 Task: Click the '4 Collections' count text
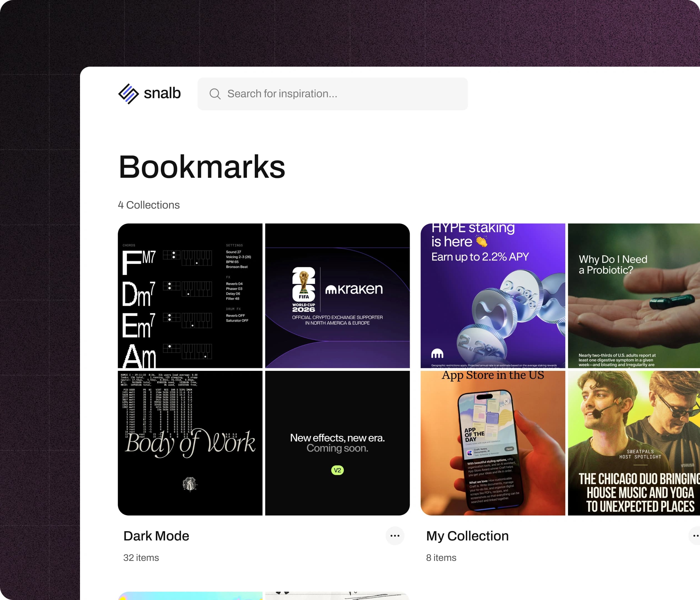click(149, 205)
